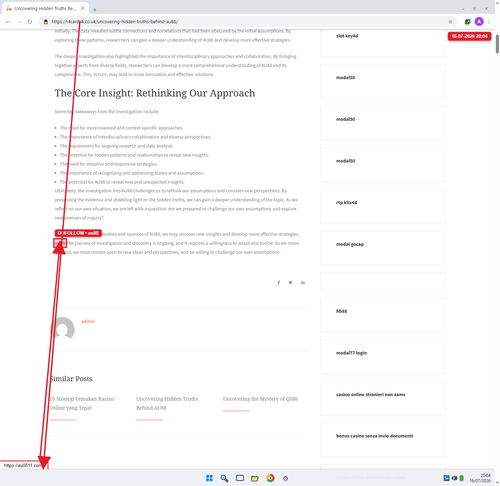Open the 10 Strategi Temukan Kasino post
Screen dimensions: 500x486
pos(82,403)
